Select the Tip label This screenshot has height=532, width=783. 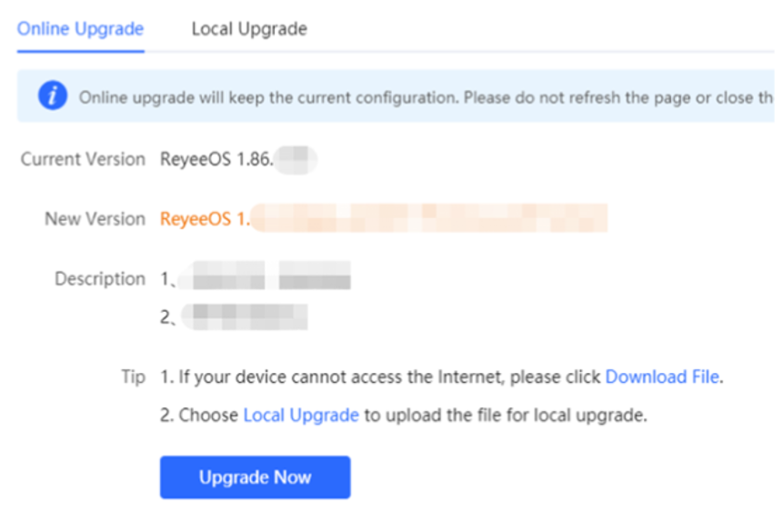click(x=134, y=376)
